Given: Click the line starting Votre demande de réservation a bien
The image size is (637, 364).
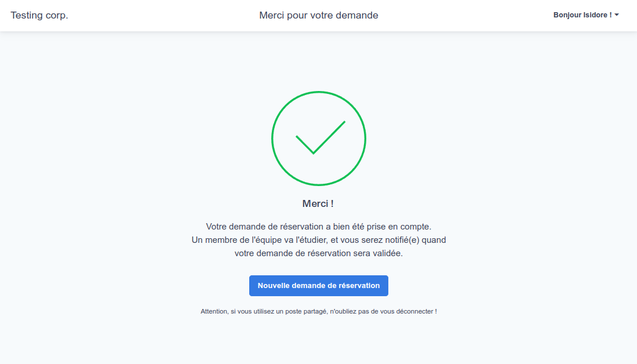Looking at the screenshot, I should (319, 226).
